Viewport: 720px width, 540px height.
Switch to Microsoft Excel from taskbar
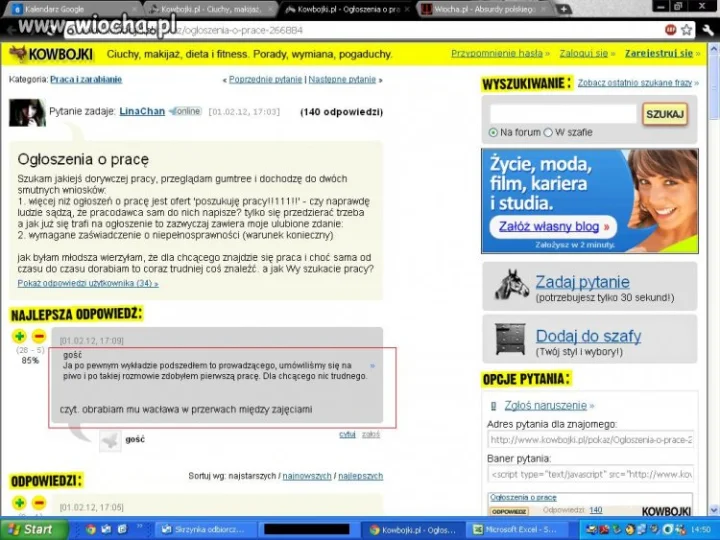(x=516, y=529)
